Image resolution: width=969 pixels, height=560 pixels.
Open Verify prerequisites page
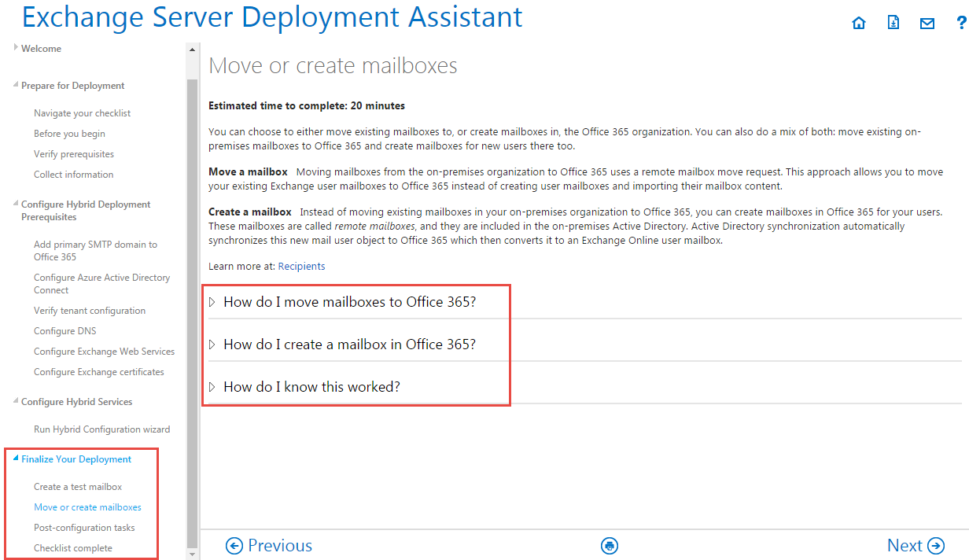74,154
